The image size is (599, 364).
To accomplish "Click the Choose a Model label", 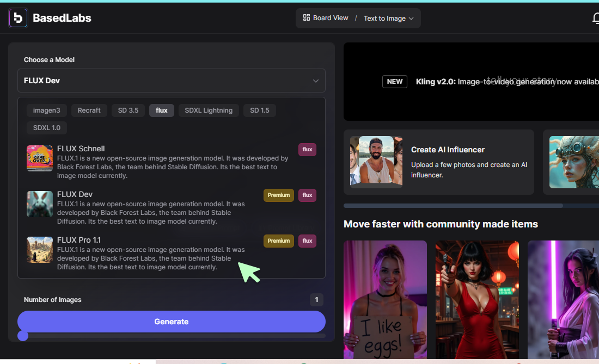I will (49, 60).
